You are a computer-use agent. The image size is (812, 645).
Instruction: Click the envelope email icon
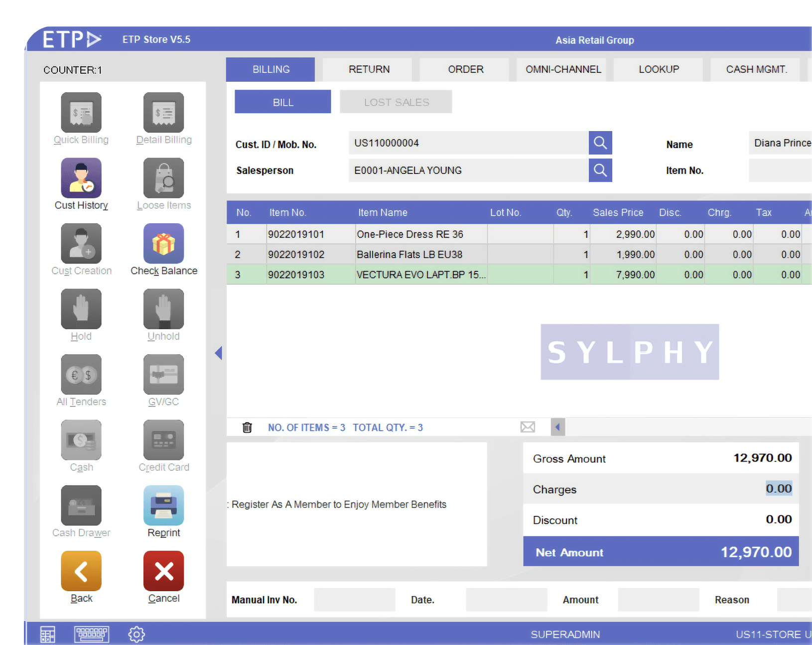[x=528, y=427]
